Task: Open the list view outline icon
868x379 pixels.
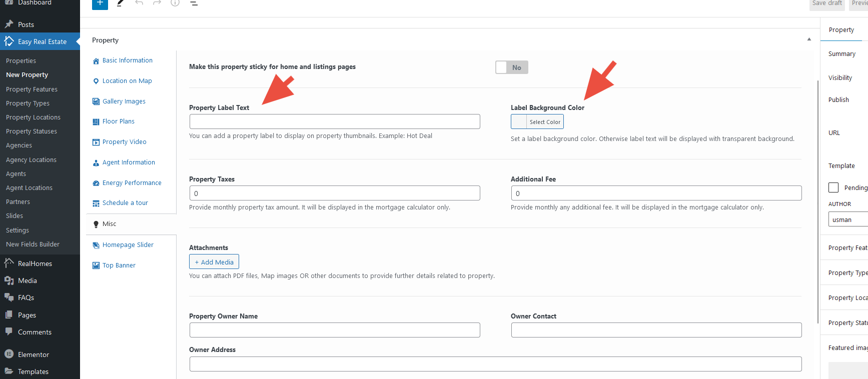Action: coord(194,3)
